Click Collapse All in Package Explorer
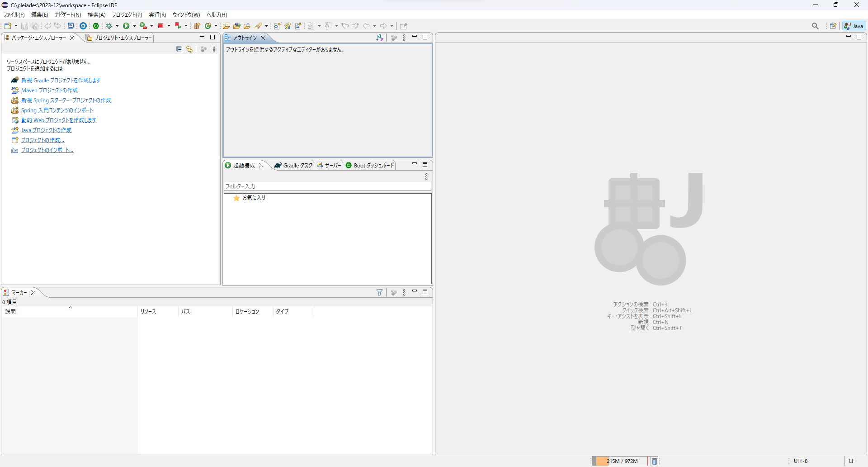 click(179, 49)
